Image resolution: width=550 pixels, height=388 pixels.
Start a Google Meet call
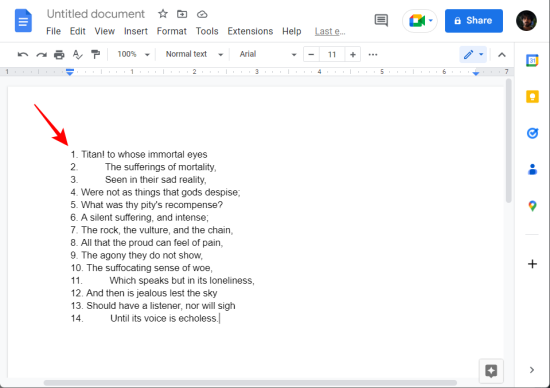[x=417, y=21]
